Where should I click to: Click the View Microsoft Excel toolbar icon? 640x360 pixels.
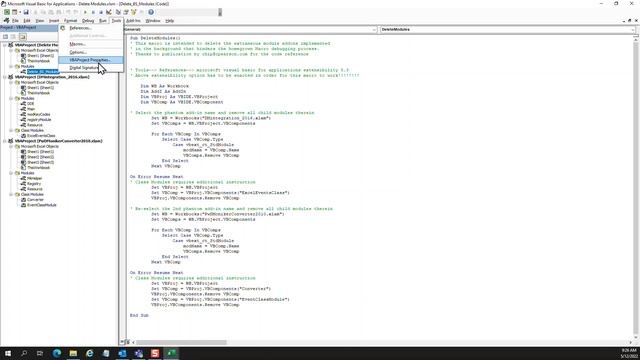[7, 12]
